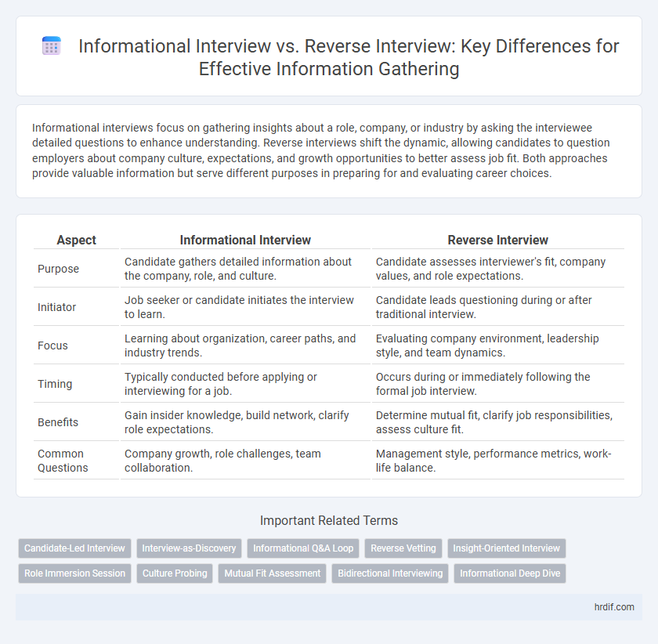This screenshot has width=658, height=644.
Task: Click the cell 'Typically conducted before applying'
Action: tap(245, 384)
